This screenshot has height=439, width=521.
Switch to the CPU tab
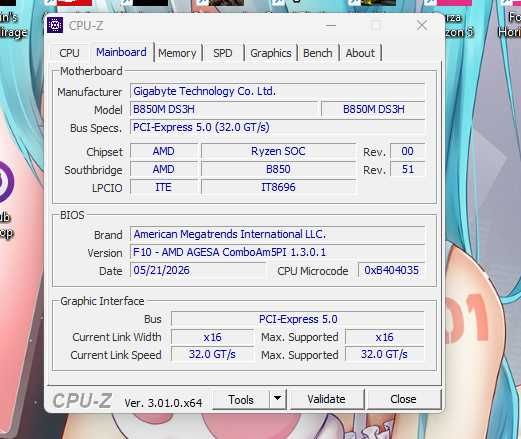69,53
